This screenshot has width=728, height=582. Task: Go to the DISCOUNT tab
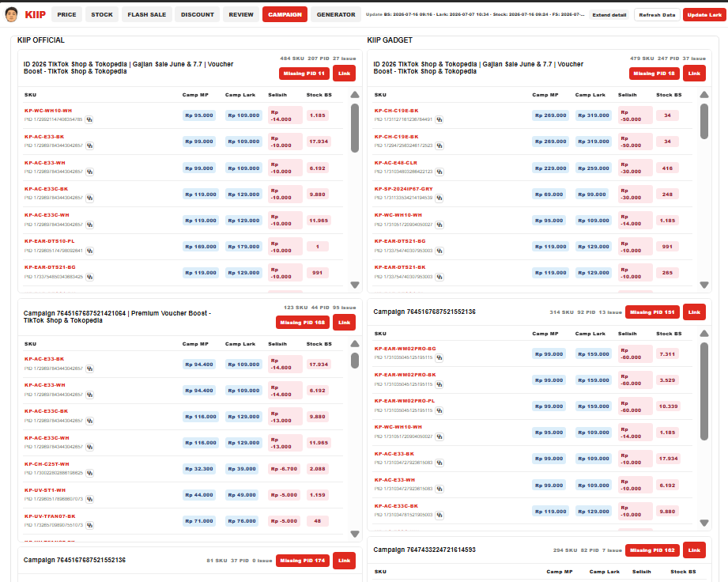(198, 14)
